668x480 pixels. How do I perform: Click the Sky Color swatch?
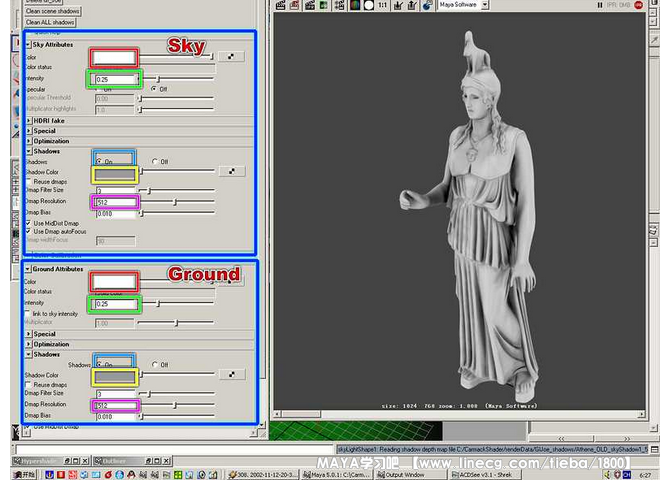pos(114,57)
